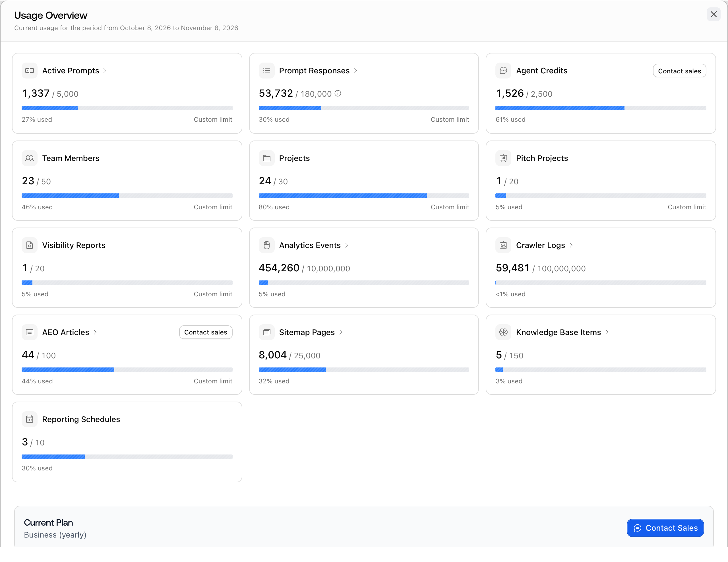728x562 pixels.
Task: Click the Agent Credits 61% progress bar
Action: click(x=601, y=108)
